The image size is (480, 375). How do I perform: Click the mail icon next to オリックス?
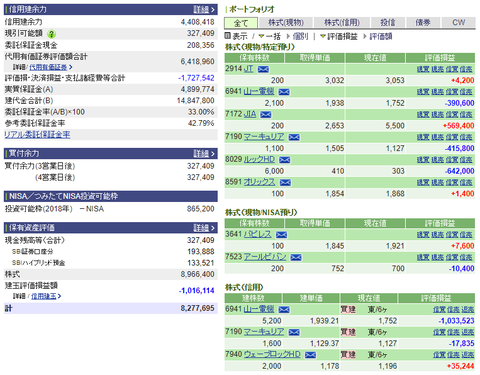click(x=285, y=183)
